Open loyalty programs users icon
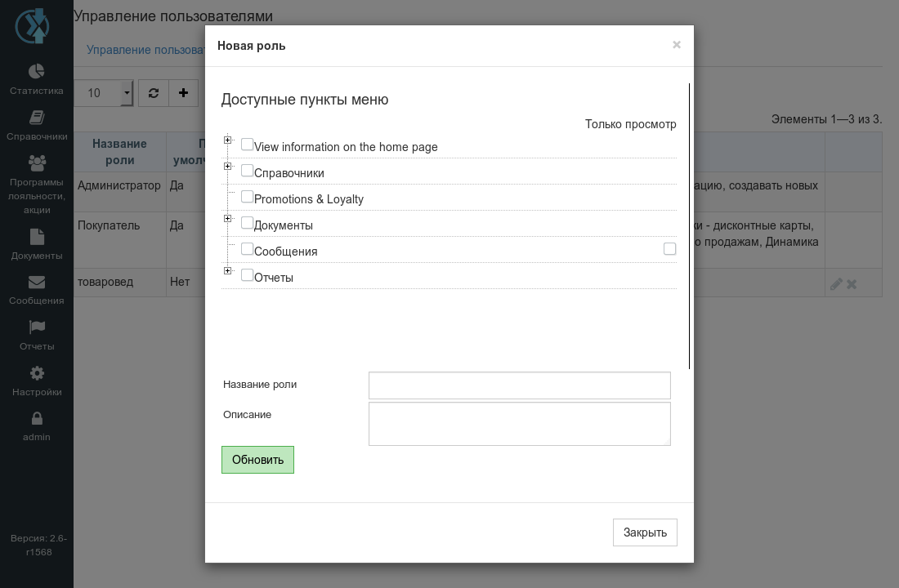The width and height of the screenshot is (899, 588). pos(37,163)
